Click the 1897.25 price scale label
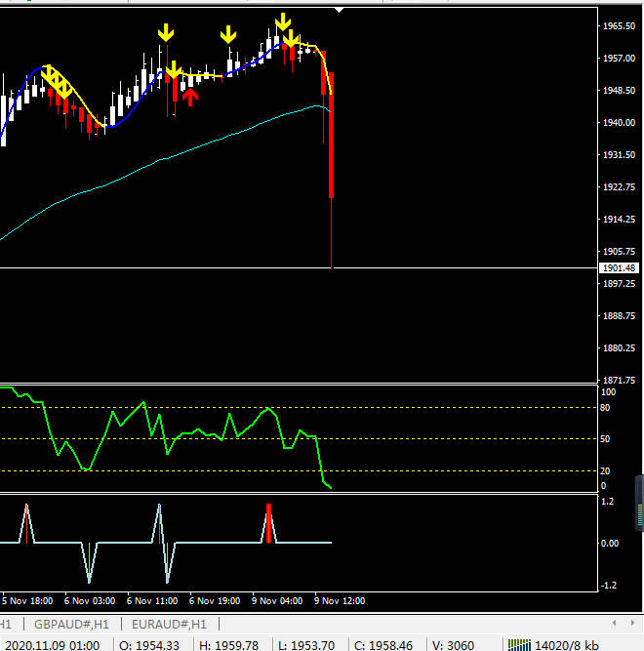 pyautogui.click(x=619, y=284)
